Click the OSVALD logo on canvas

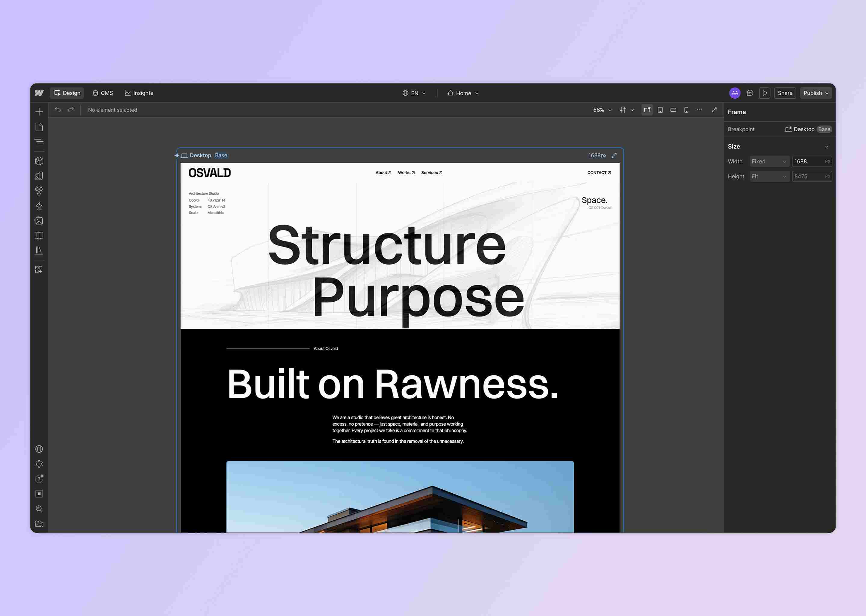coord(210,173)
